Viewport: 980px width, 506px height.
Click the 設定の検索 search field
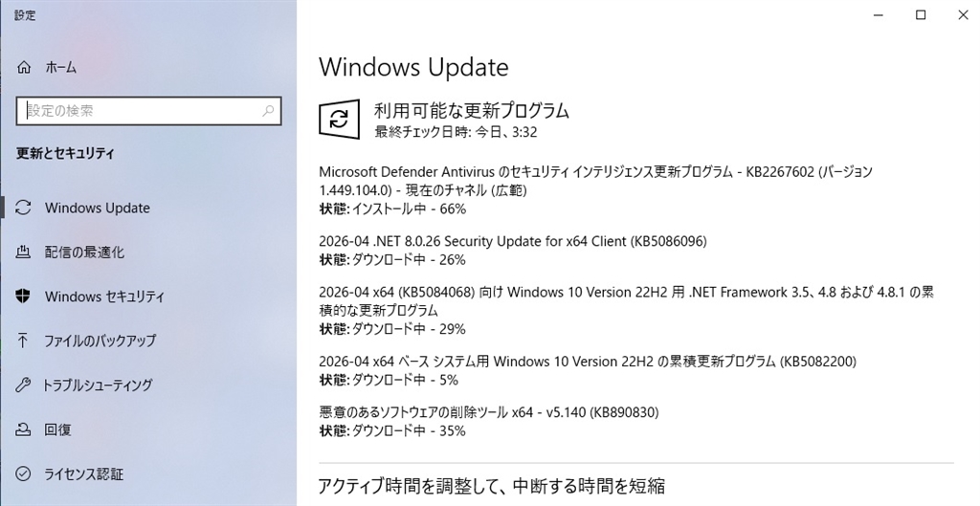click(139, 111)
